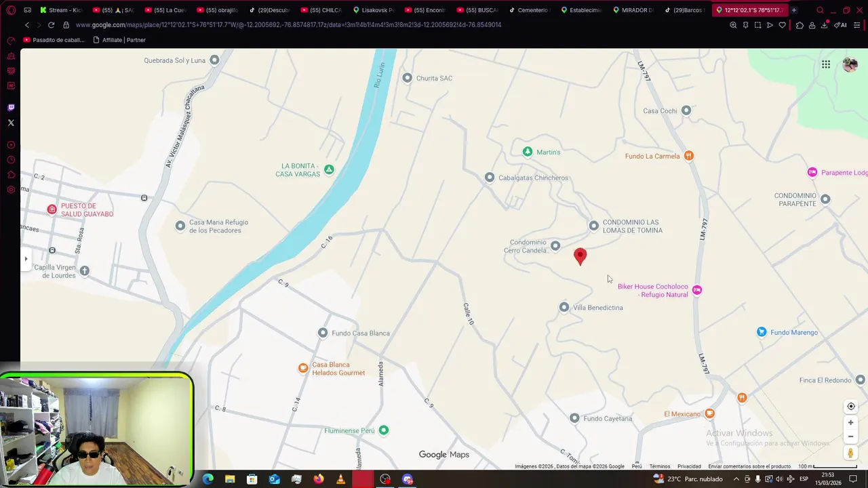Open Fundo La Carmela restaurant marker
Viewport: 868px width, 488px height.
688,156
